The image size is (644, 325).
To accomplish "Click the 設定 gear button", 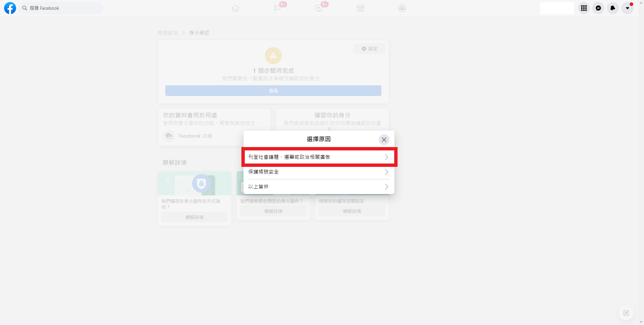I will pos(369,49).
